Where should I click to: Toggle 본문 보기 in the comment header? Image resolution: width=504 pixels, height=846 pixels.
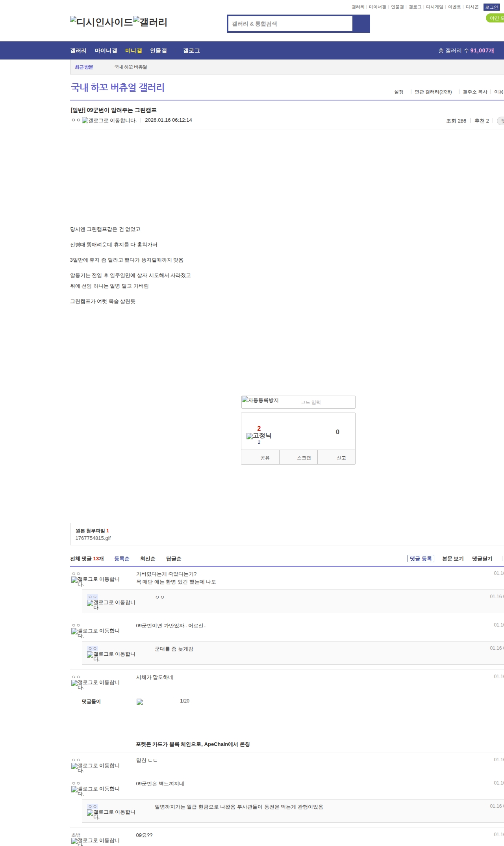point(453,559)
